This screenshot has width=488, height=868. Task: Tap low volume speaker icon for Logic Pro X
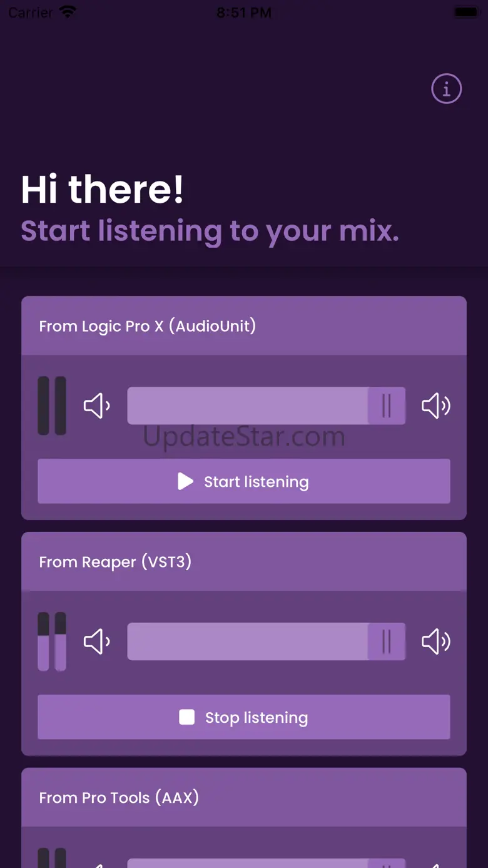[97, 406]
